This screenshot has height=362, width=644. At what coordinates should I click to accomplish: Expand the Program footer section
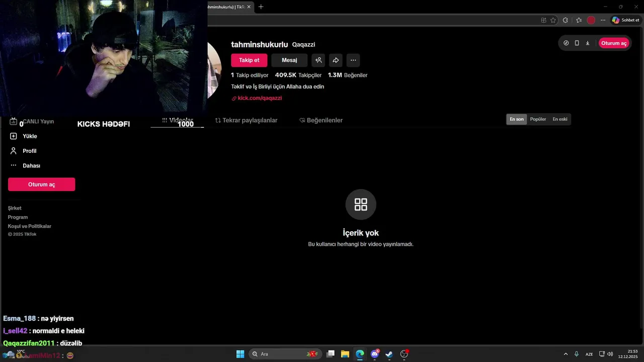pyautogui.click(x=18, y=217)
